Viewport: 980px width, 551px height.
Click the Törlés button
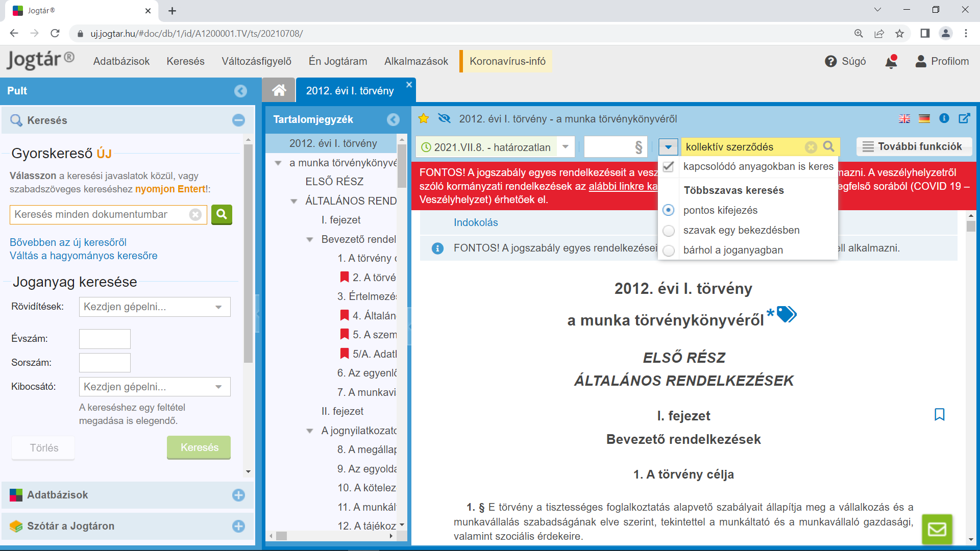point(43,448)
